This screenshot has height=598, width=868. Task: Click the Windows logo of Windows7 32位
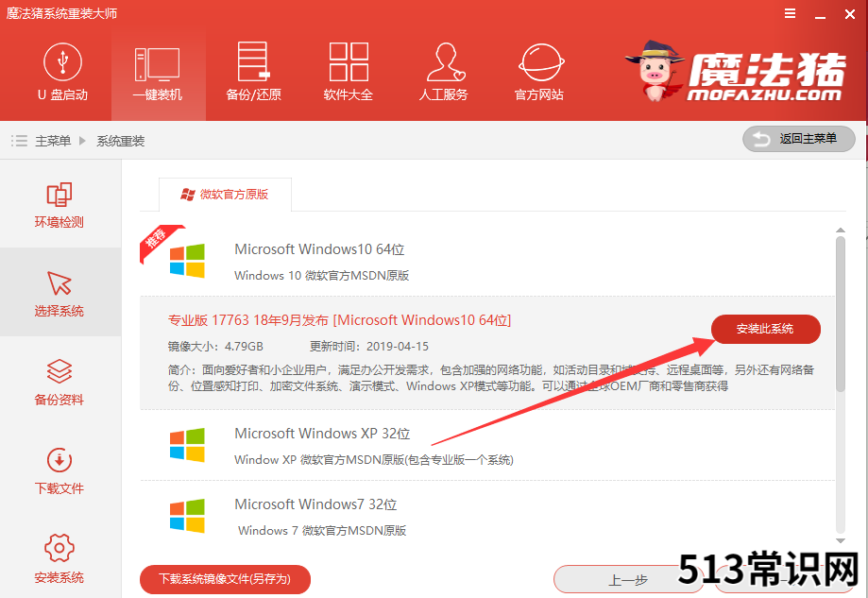pyautogui.click(x=187, y=516)
